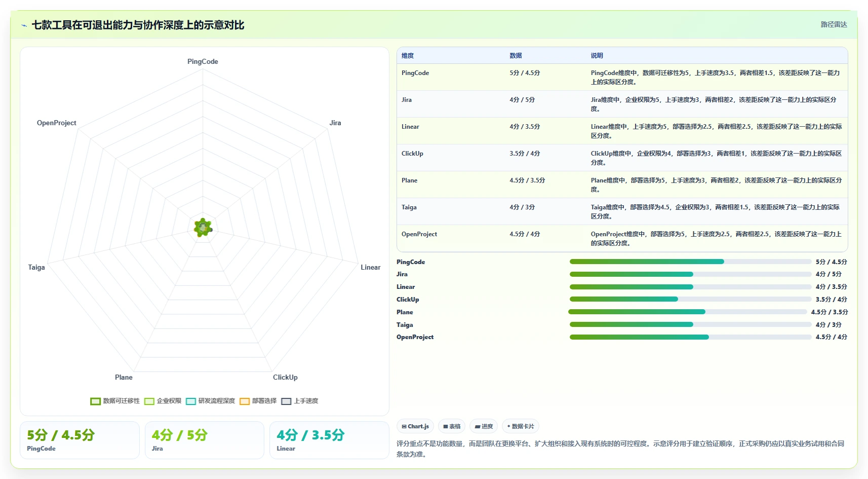The image size is (868, 479).
Task: Click the Jira progress bar
Action: [690, 274]
